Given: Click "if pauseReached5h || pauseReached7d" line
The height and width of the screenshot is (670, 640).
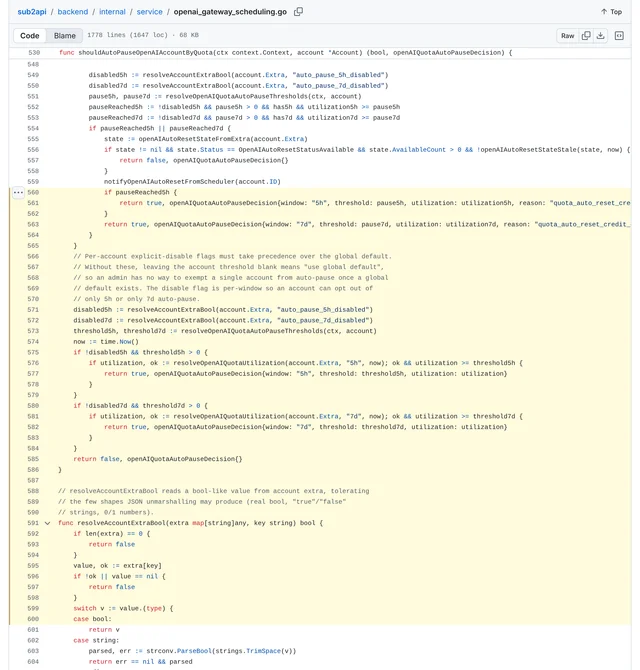Looking at the screenshot, I should click(159, 128).
